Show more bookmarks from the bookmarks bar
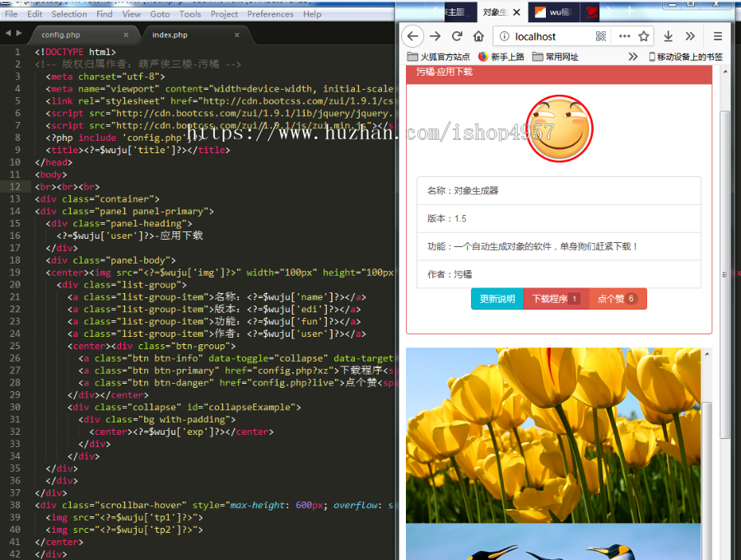The image size is (741, 560). click(632, 57)
